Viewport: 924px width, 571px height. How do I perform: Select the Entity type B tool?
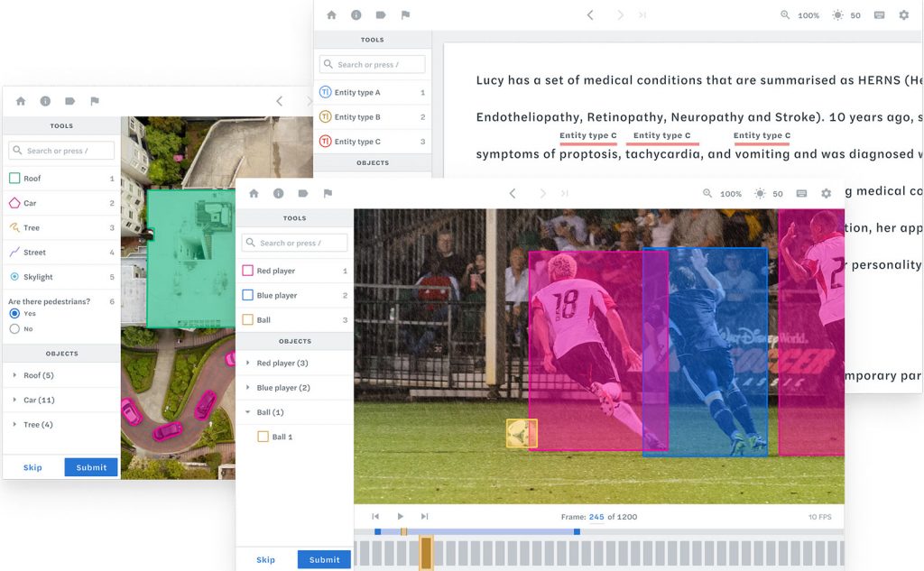pos(356,117)
